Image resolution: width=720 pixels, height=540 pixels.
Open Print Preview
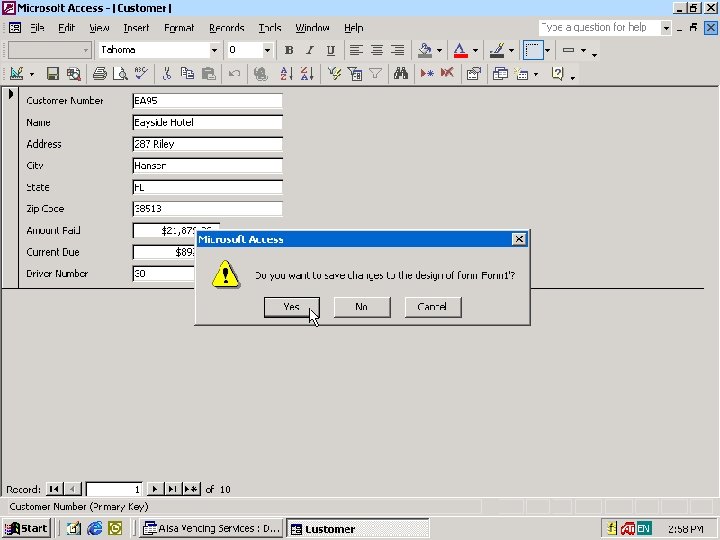click(120, 73)
